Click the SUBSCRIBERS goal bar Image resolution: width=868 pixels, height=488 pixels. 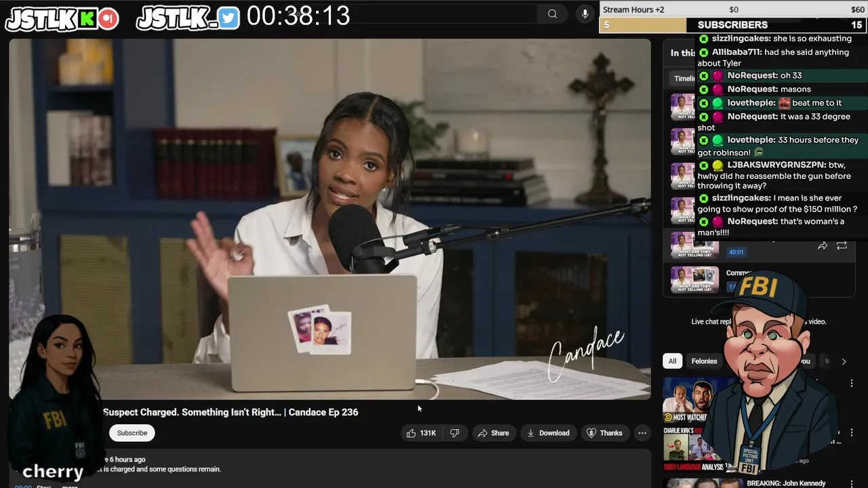point(733,25)
